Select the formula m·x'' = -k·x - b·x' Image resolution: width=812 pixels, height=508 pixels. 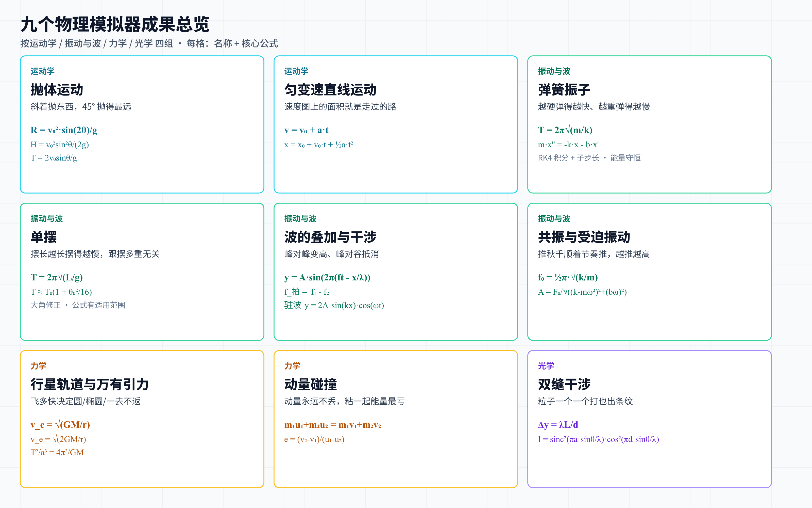point(568,145)
